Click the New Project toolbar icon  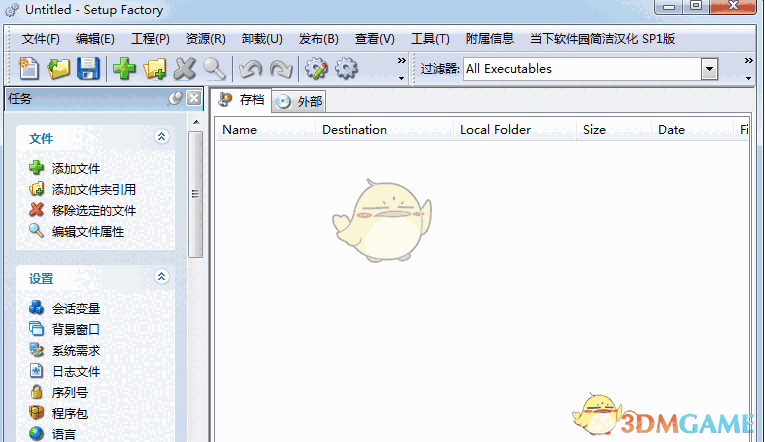(x=29, y=68)
